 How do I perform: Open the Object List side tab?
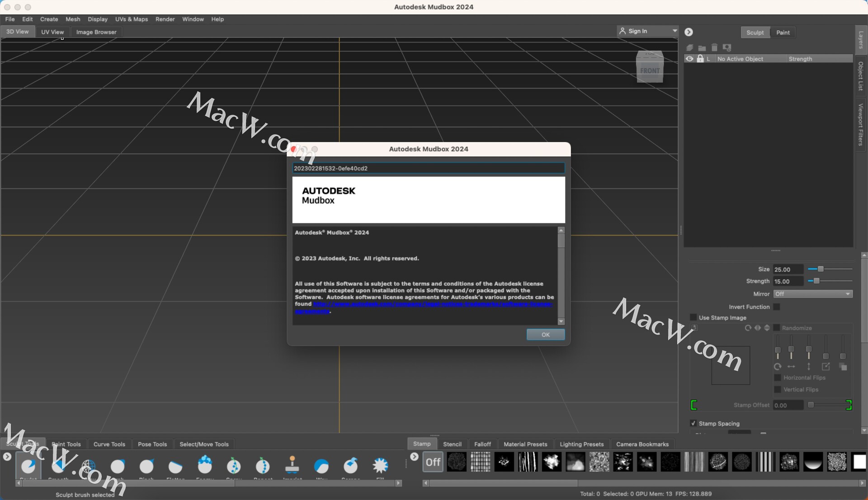(x=861, y=76)
